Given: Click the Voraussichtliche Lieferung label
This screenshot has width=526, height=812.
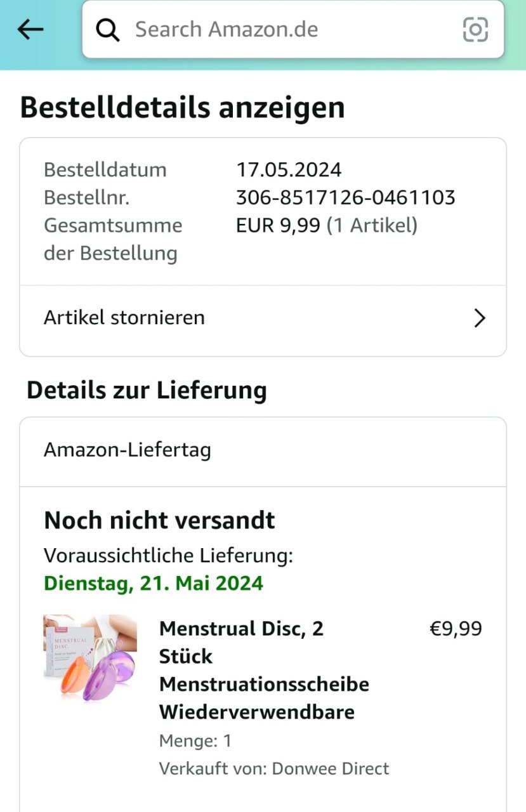Looking at the screenshot, I should pos(168,556).
